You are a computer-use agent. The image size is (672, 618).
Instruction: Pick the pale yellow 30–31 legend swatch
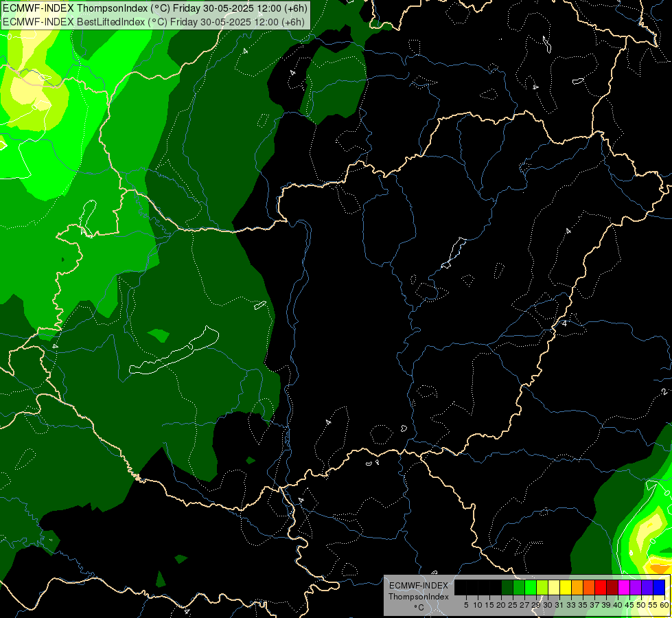(554, 587)
